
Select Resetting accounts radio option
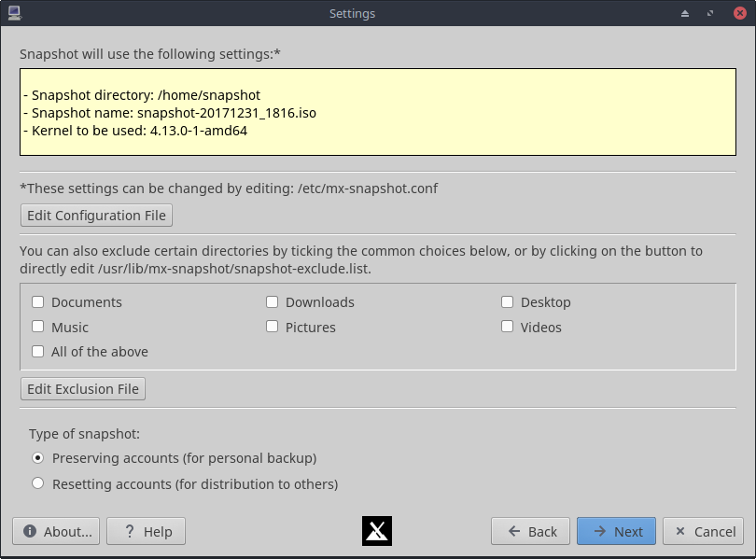coord(38,484)
